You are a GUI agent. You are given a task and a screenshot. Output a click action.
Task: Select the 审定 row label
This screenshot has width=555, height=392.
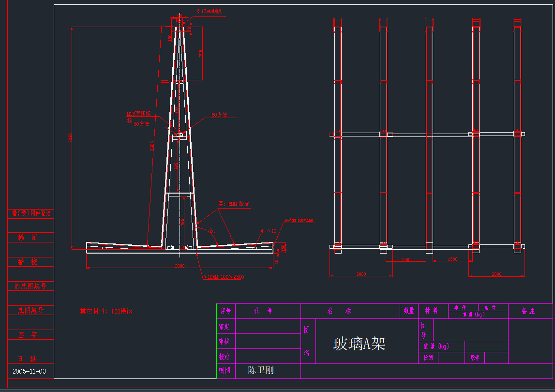tap(225, 327)
